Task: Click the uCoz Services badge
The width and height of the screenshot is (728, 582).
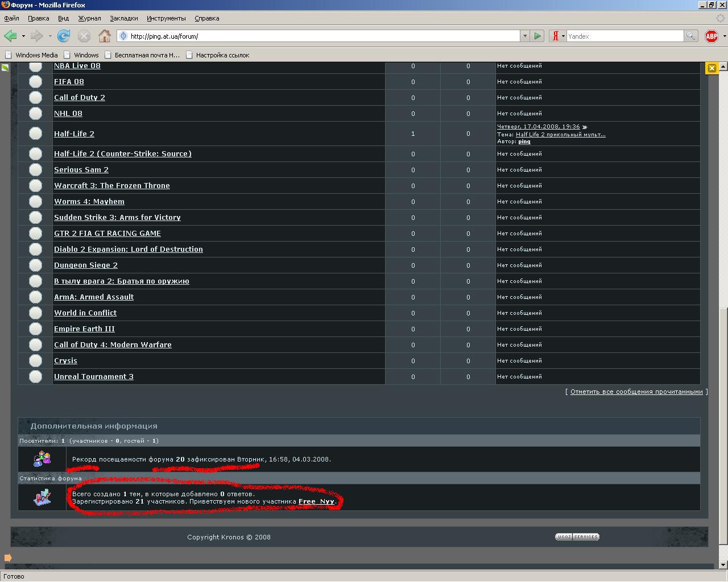Action: coord(577,537)
